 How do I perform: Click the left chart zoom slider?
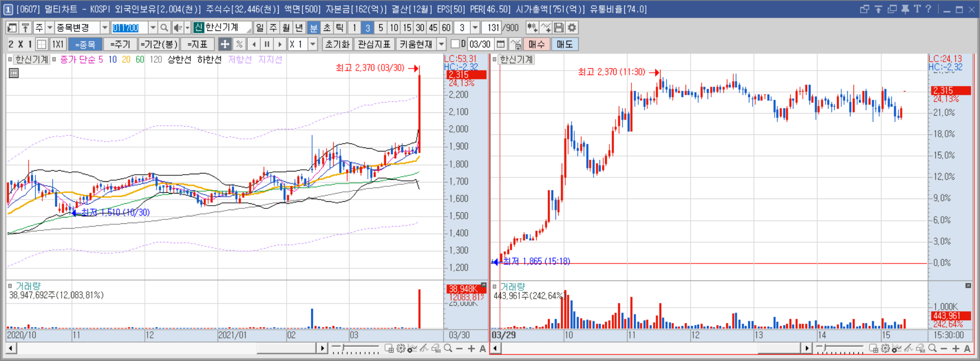tap(355, 348)
